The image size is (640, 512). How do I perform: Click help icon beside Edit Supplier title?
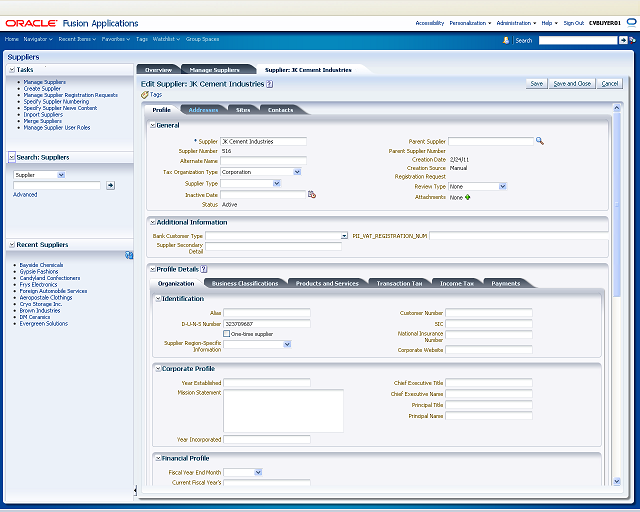(x=269, y=84)
